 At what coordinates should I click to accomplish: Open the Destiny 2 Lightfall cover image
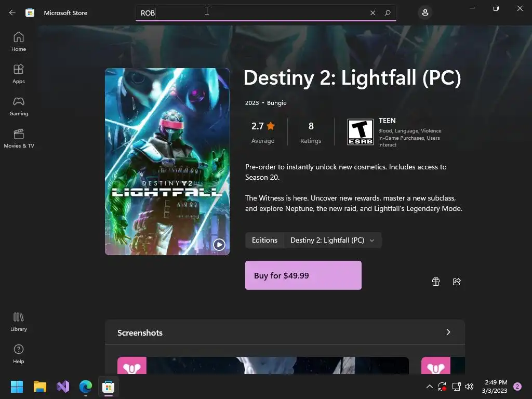tap(167, 162)
